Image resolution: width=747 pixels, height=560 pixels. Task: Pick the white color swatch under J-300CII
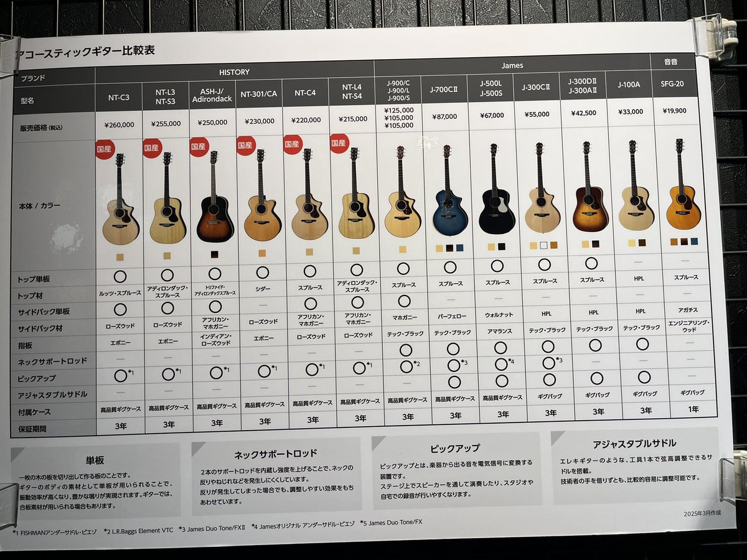tap(543, 245)
